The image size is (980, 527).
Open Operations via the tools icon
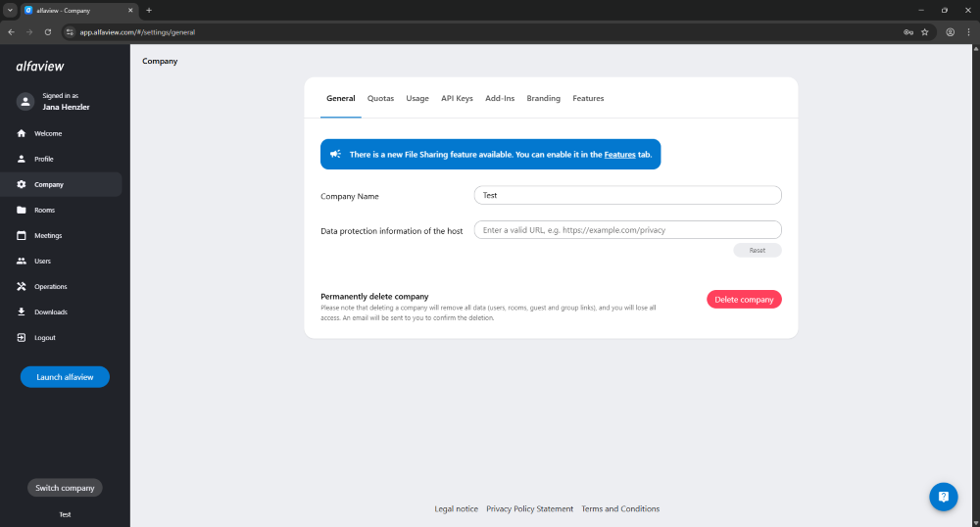click(x=22, y=286)
